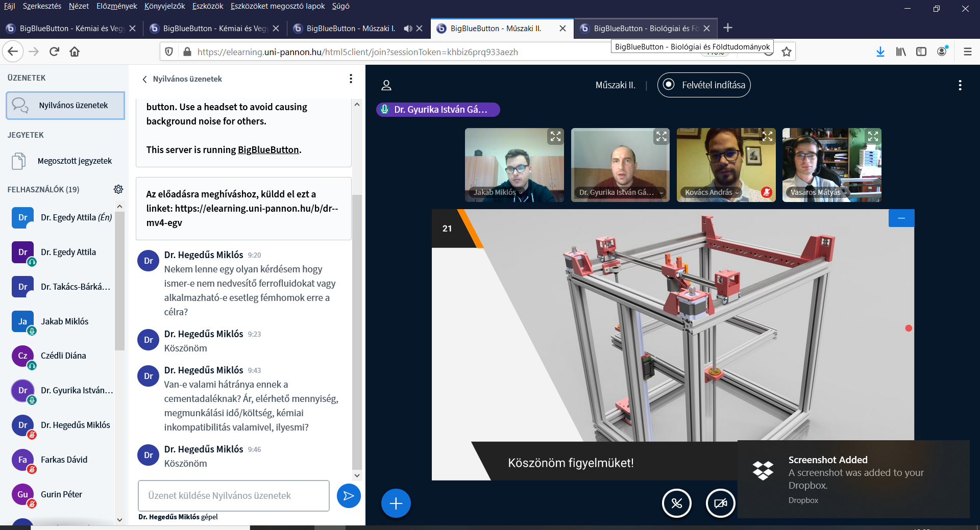Expand Jakab Miklós webcam to fullscreen
Viewport: 980px width, 530px height.
(555, 136)
